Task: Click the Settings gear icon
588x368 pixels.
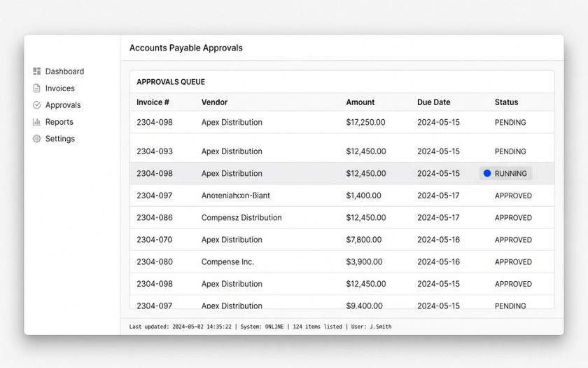Action: 36,139
